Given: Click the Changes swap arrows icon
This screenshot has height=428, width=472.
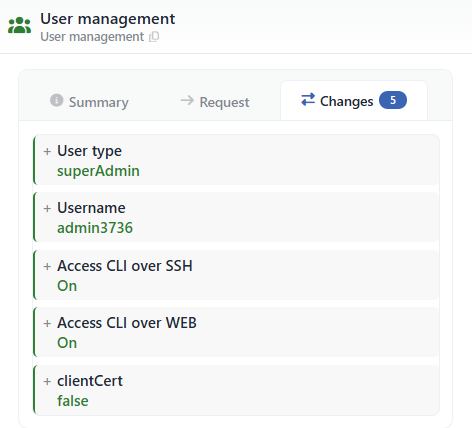Looking at the screenshot, I should (x=308, y=100).
